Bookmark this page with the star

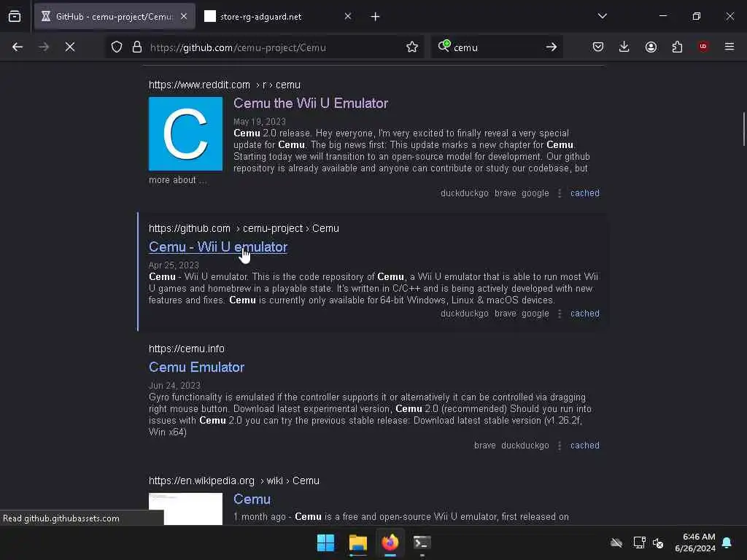[412, 47]
